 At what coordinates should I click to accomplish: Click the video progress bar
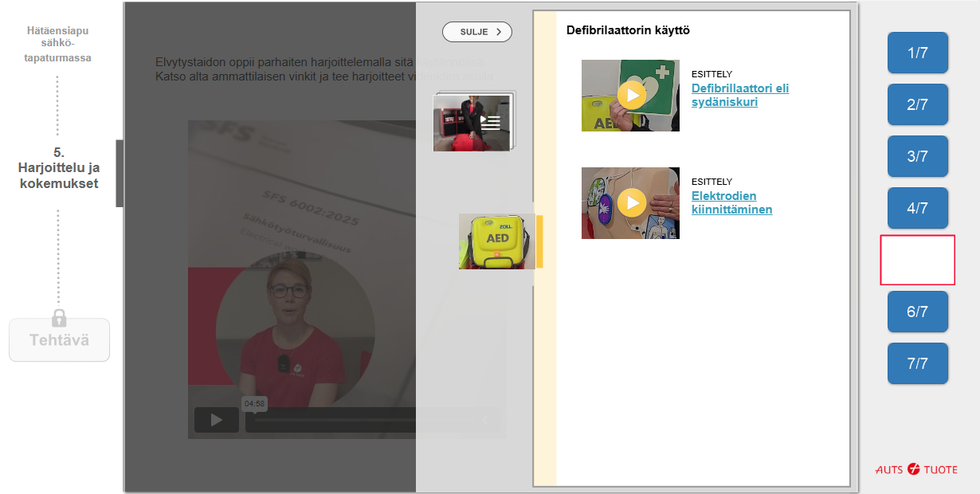pyautogui.click(x=331, y=421)
